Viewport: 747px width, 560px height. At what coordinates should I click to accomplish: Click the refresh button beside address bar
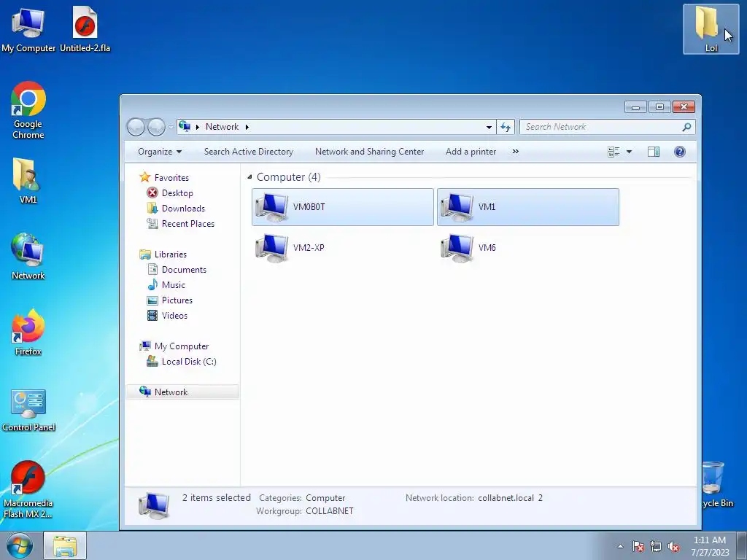click(x=506, y=127)
